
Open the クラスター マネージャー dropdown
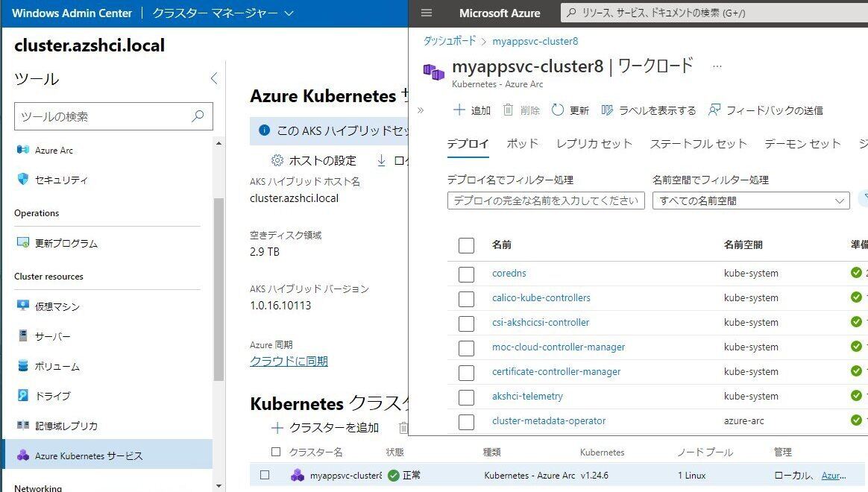[x=222, y=13]
